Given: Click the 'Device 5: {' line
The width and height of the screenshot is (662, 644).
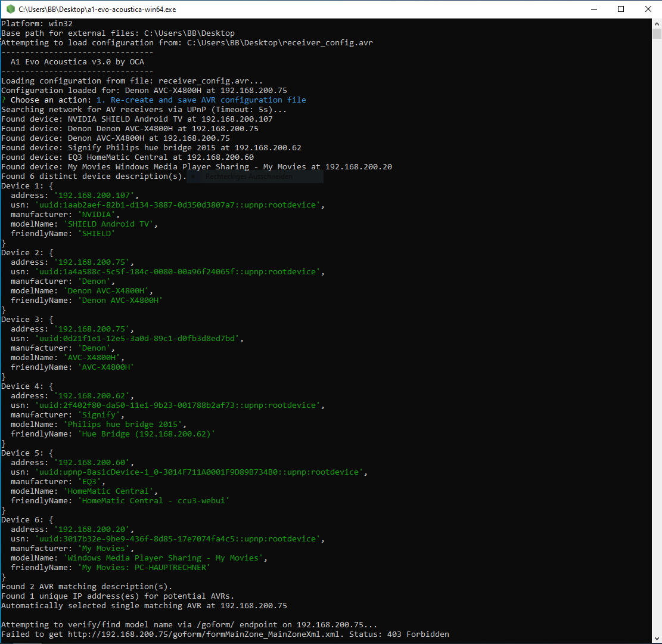Looking at the screenshot, I should coord(27,453).
